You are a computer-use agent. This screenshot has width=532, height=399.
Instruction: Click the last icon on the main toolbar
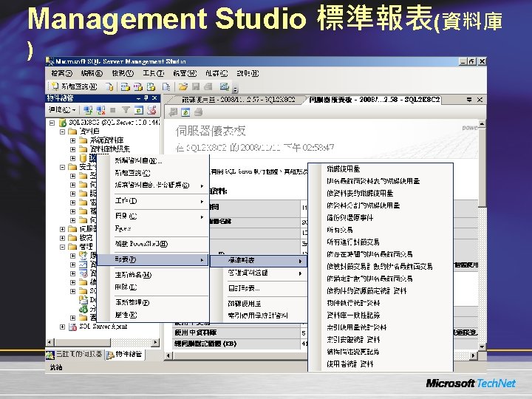click(225, 87)
